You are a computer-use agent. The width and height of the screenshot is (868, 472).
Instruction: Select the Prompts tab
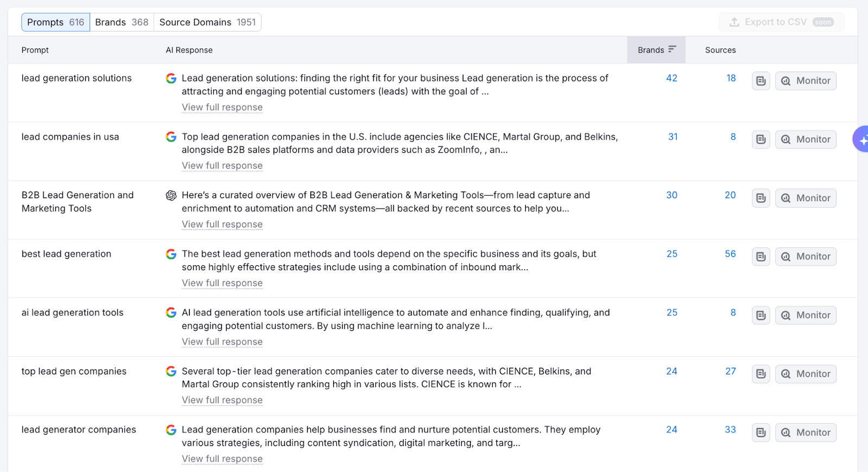[55, 22]
